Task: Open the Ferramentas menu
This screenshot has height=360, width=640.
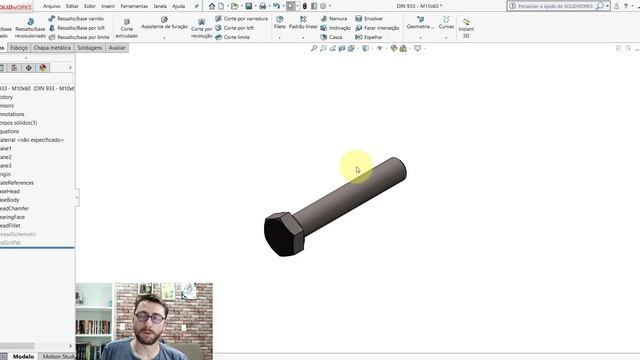Action: [134, 6]
